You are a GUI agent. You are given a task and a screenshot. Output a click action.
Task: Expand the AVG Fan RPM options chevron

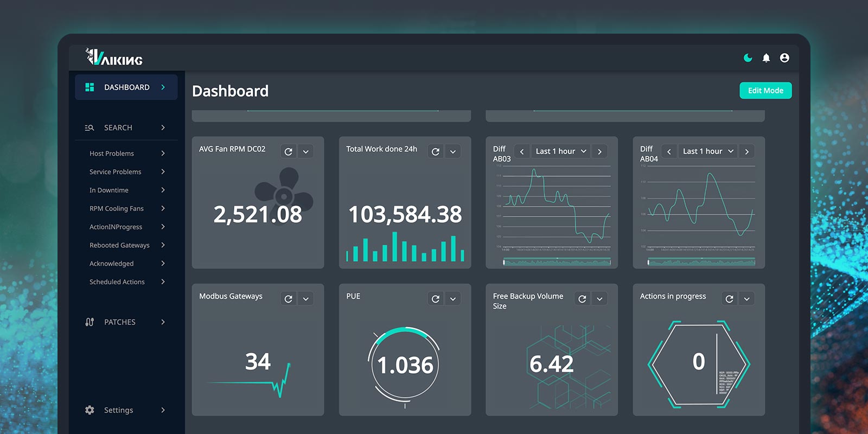point(306,152)
